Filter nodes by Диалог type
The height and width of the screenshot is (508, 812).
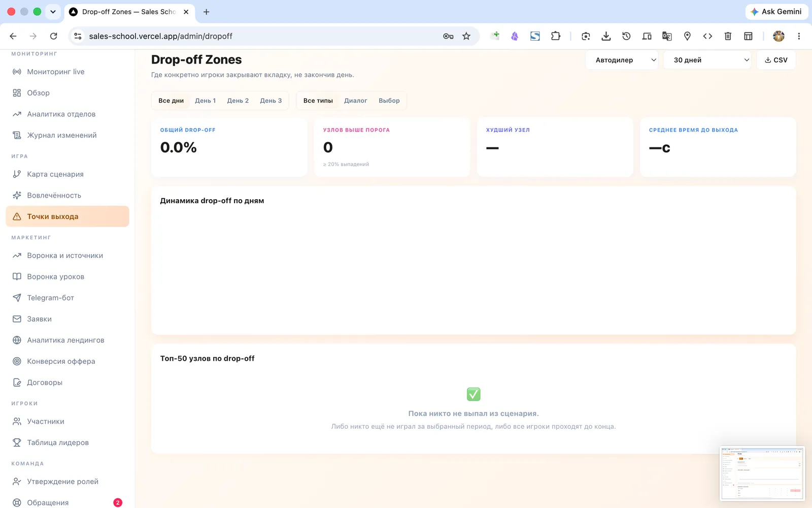click(356, 101)
